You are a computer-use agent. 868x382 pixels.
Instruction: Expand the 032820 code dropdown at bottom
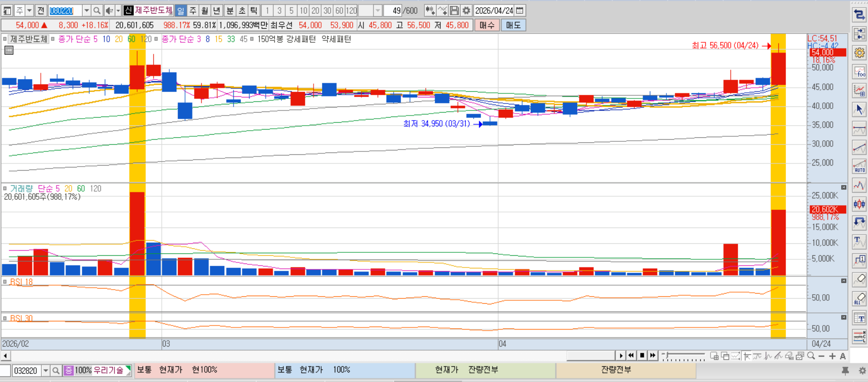(x=45, y=370)
